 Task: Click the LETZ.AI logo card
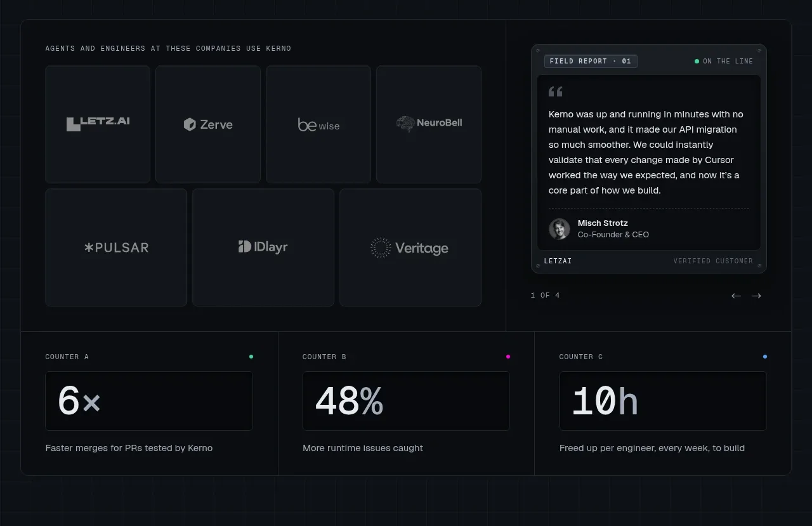click(98, 124)
